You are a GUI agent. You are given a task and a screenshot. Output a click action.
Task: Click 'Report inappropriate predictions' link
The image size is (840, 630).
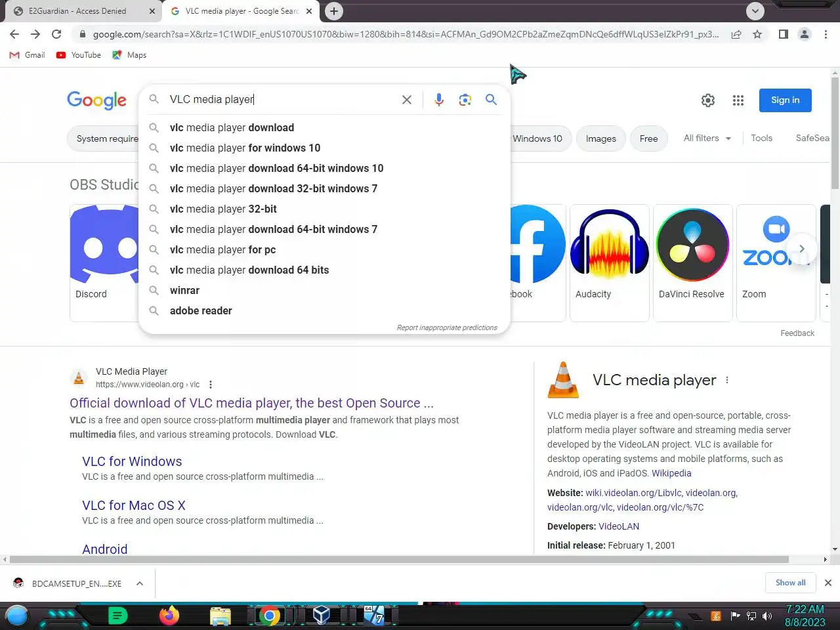click(447, 327)
